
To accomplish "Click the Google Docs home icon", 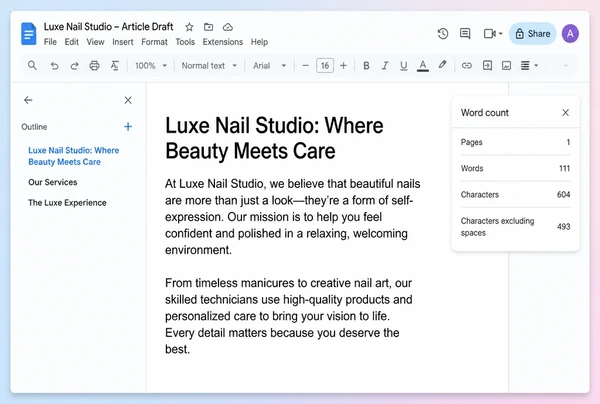I will pyautogui.click(x=28, y=34).
